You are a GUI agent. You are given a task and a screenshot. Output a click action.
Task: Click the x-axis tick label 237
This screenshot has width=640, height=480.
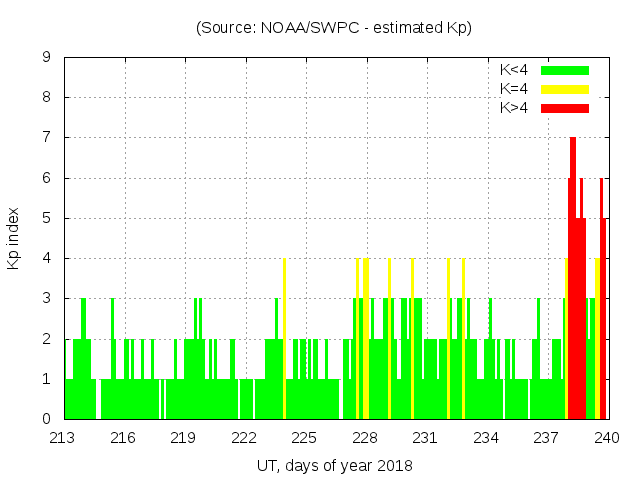click(x=547, y=438)
